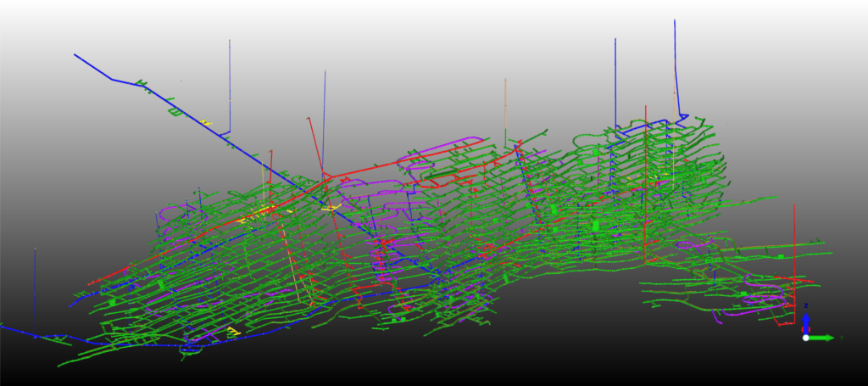Select the white origin sphere of axis gizmo

[805, 338]
